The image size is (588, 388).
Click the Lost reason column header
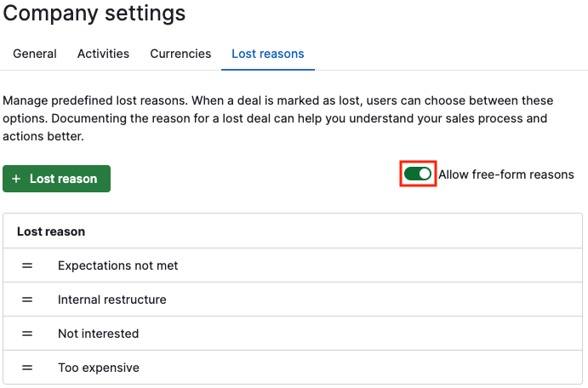[x=51, y=231]
